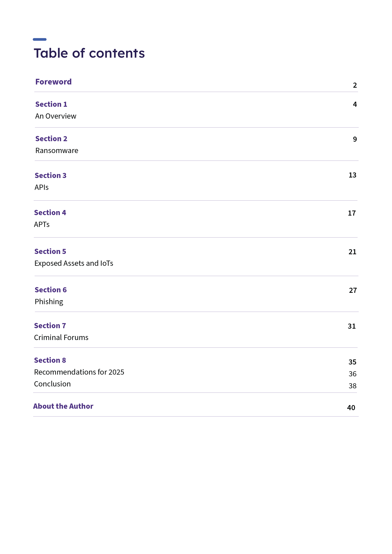
Task: Click page number 40
Action: pyautogui.click(x=351, y=408)
